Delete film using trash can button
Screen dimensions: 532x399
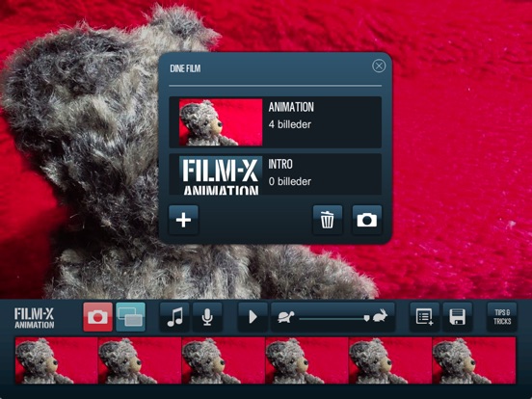coord(328,220)
